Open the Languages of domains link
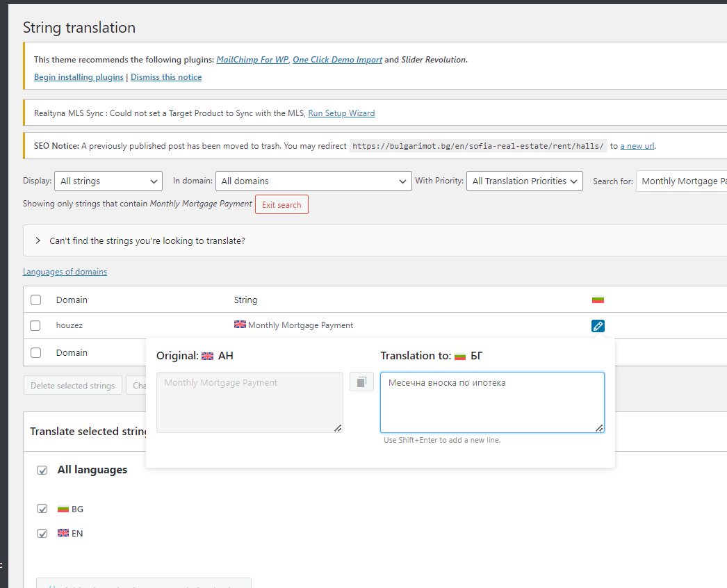Image resolution: width=727 pixels, height=588 pixels. (x=65, y=272)
